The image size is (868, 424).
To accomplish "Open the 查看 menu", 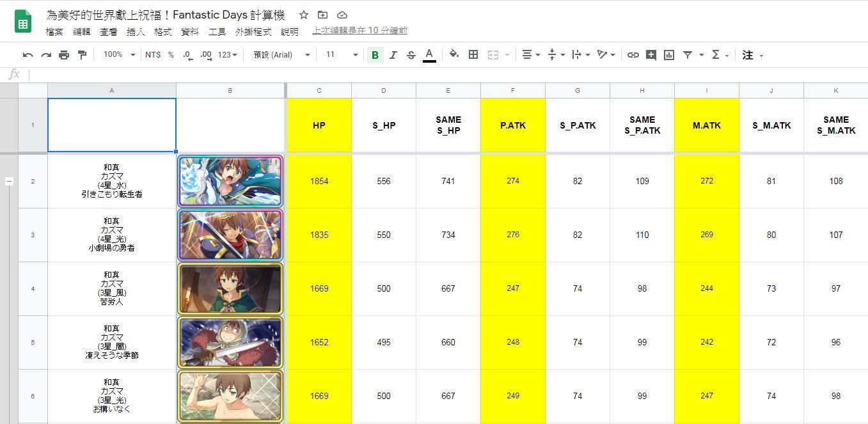I will [109, 31].
